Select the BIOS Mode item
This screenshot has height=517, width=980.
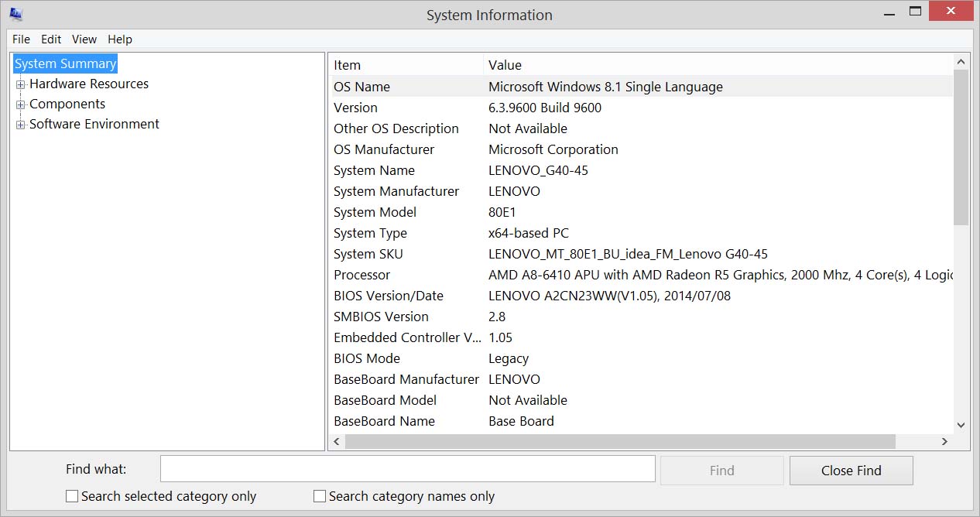[367, 358]
